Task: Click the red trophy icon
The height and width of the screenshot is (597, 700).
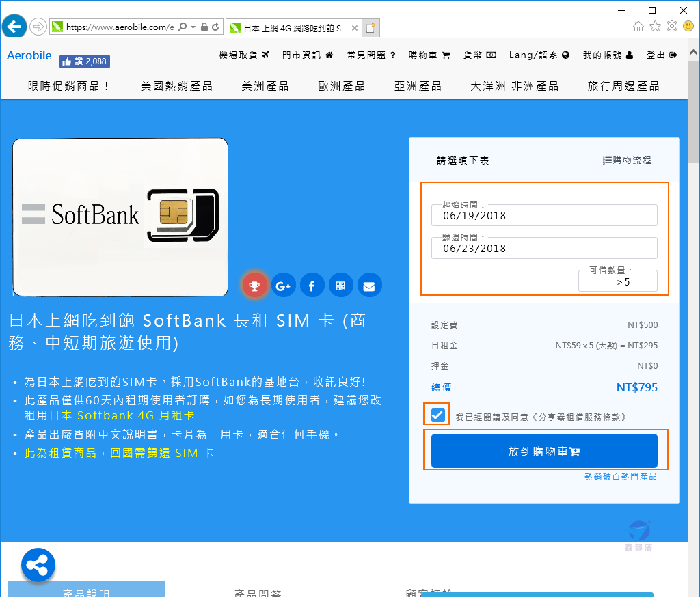Action: coord(254,286)
